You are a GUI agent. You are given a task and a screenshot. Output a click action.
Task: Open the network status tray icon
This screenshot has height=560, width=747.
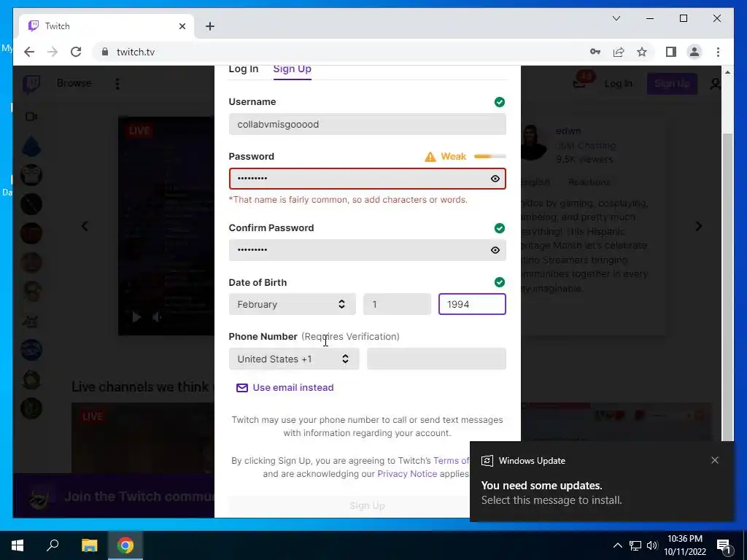(x=635, y=545)
